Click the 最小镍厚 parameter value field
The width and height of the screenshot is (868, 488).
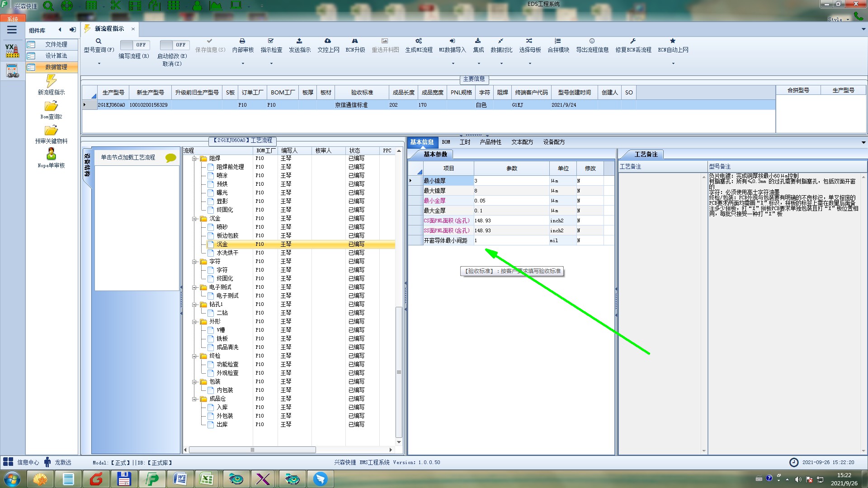click(511, 181)
